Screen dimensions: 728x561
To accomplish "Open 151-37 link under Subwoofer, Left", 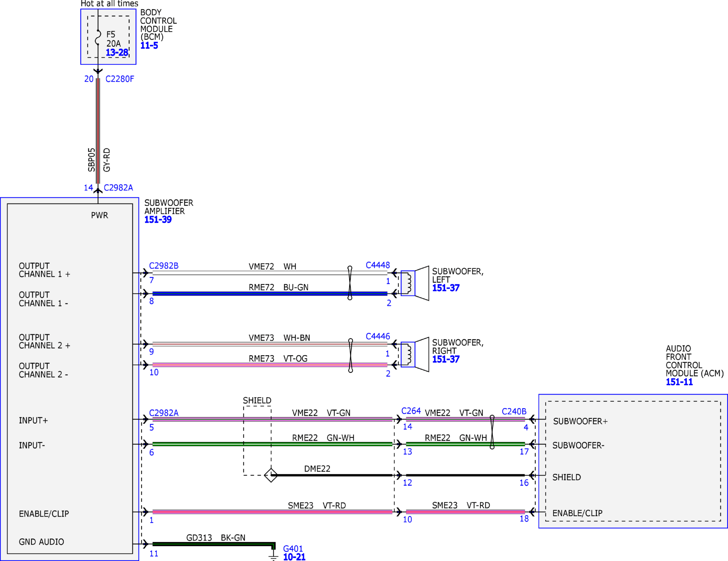I will [446, 288].
